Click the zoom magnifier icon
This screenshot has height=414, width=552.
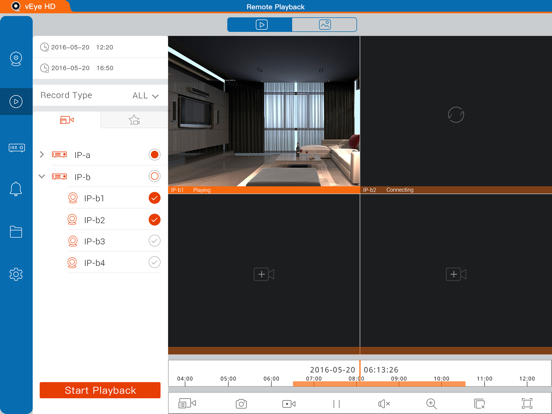tap(431, 403)
